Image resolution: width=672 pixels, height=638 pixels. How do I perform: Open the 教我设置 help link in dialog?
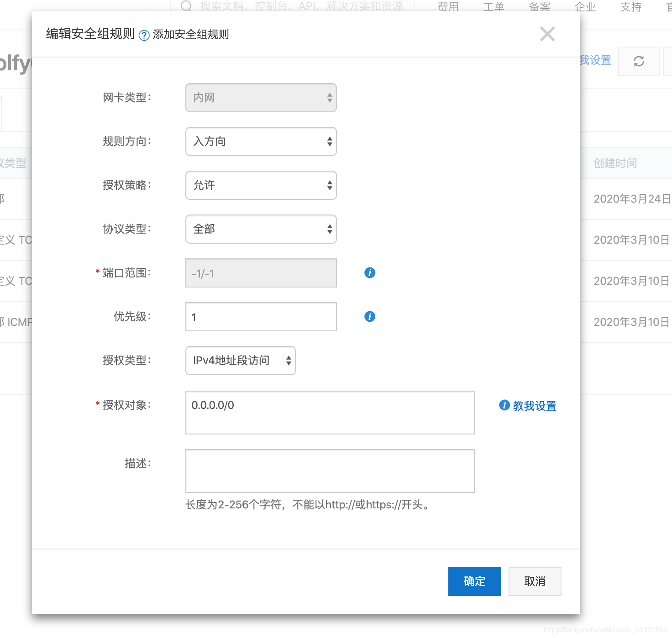[x=535, y=406]
